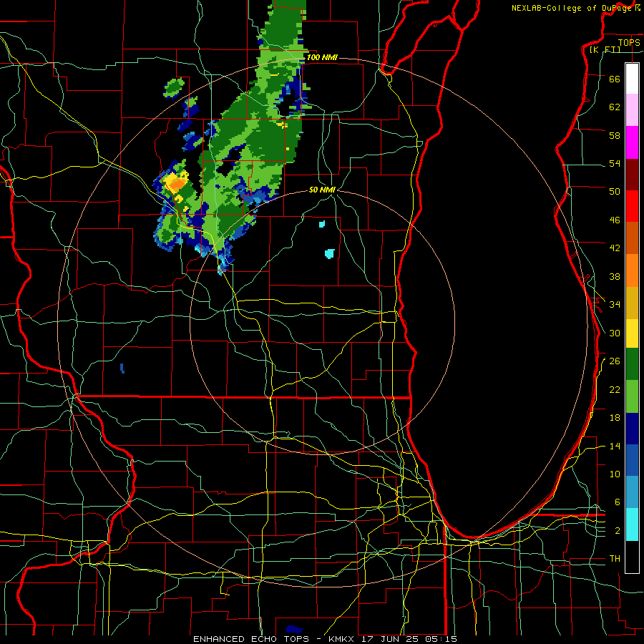The width and height of the screenshot is (644, 644).
Task: Select the 38 legend value
Action: click(x=615, y=276)
